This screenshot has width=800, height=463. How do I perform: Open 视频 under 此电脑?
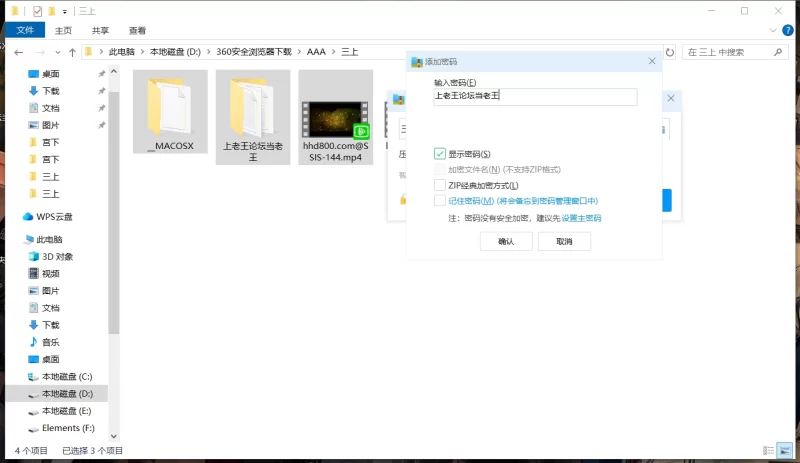[x=51, y=274]
